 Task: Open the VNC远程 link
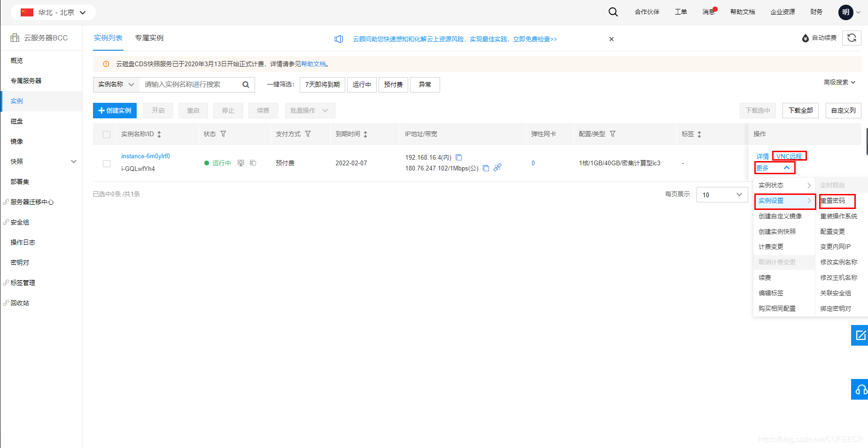789,156
